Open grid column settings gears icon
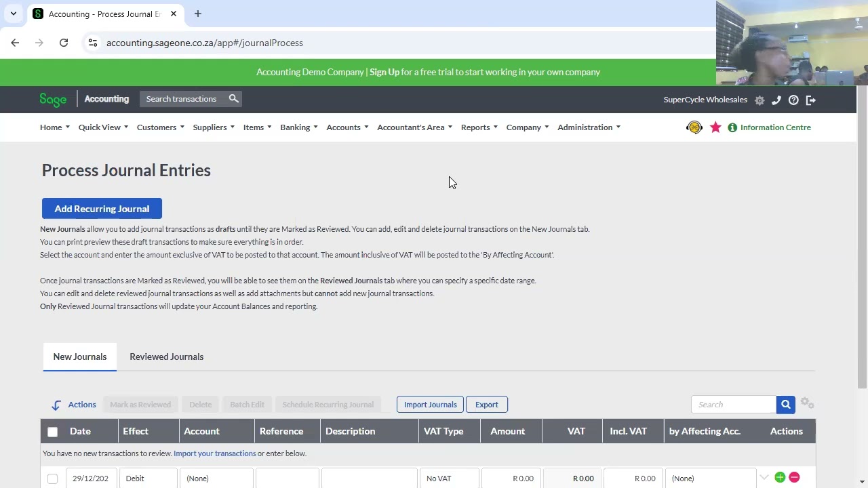 (x=807, y=403)
